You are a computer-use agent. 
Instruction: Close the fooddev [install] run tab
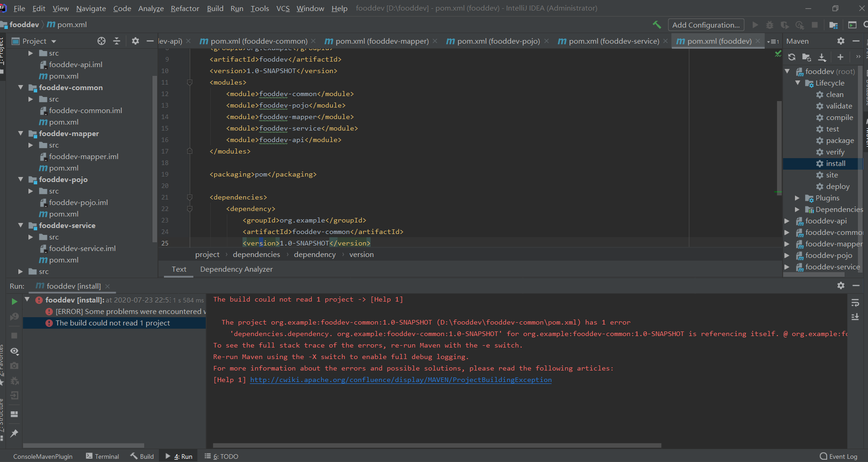click(107, 286)
